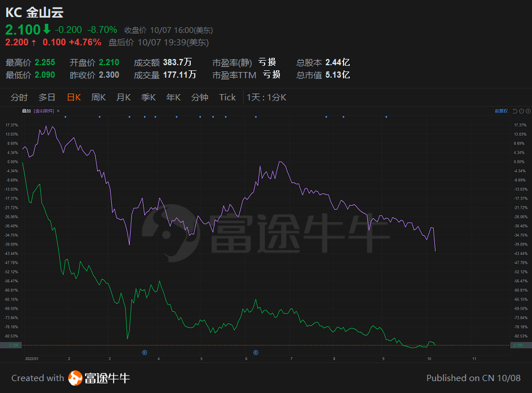
Task: Click the 富途牛牛 logo in the footer
Action: click(x=99, y=378)
